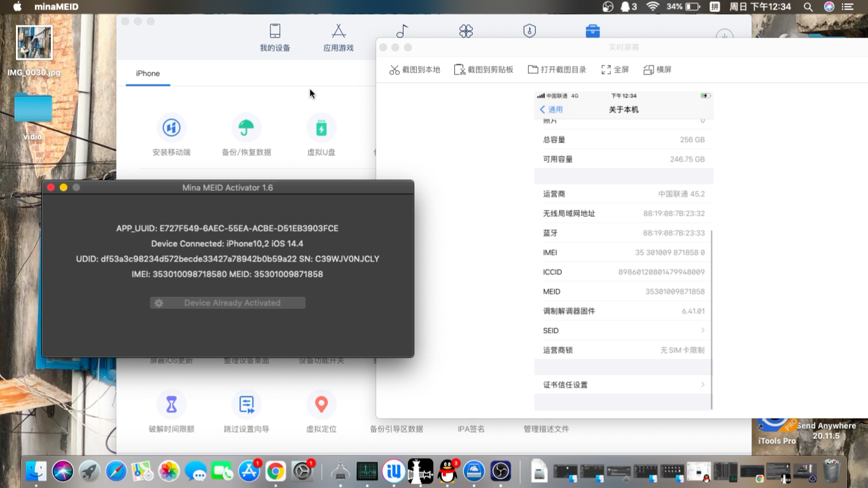Image resolution: width=868 pixels, height=488 pixels.
Task: Open Safari from the Dock
Action: (116, 471)
